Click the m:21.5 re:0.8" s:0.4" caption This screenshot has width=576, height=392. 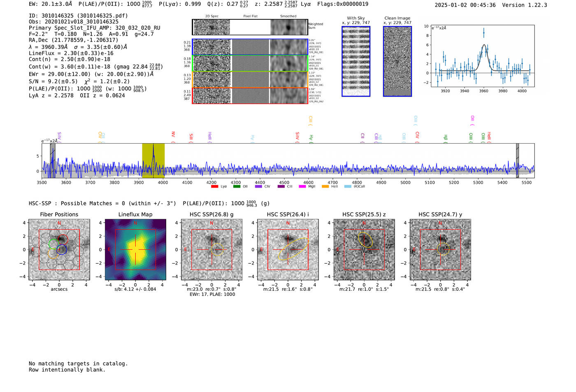click(x=440, y=289)
